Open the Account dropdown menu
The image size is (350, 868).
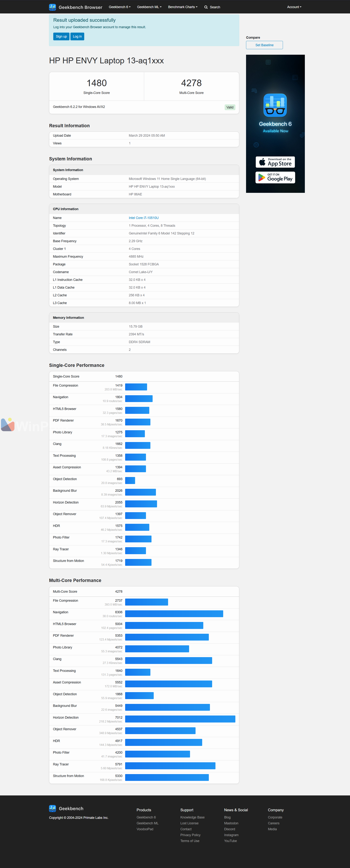point(294,7)
